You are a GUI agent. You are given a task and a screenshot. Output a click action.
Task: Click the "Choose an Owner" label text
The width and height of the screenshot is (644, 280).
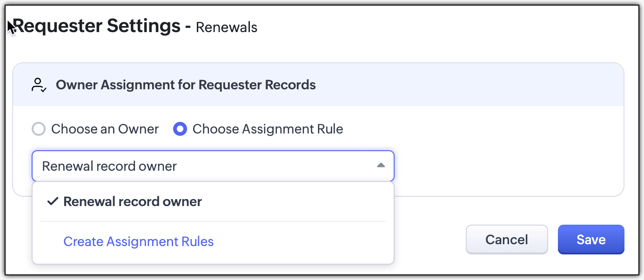[105, 129]
